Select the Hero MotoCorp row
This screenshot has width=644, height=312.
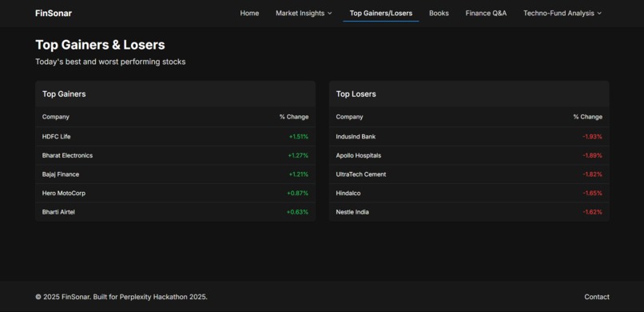coord(175,194)
